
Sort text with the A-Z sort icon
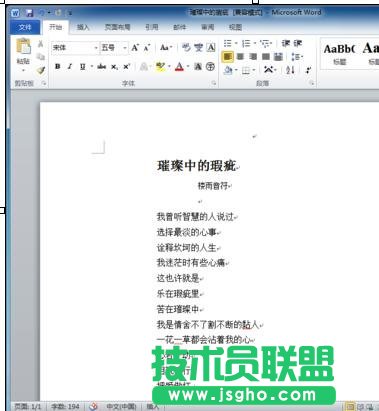[290, 70]
